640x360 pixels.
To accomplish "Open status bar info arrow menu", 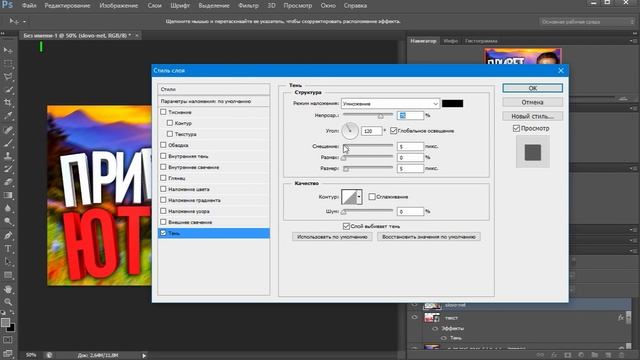I will 144,356.
